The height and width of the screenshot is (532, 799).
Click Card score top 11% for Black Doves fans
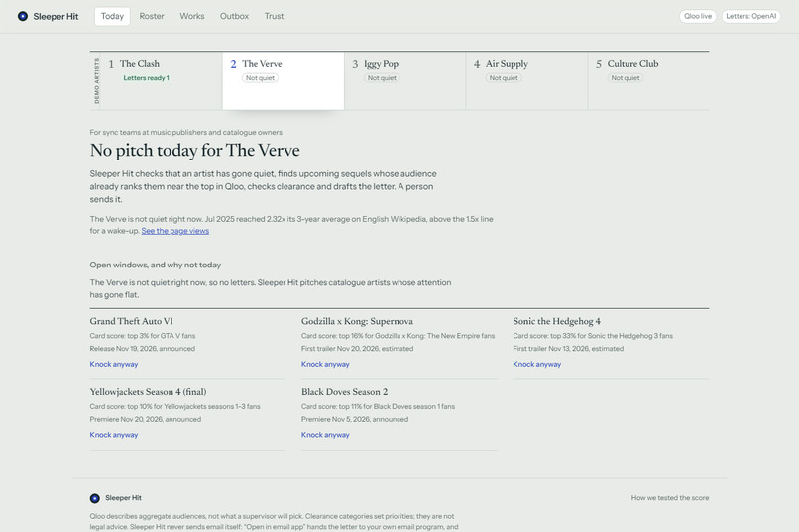(x=378, y=407)
